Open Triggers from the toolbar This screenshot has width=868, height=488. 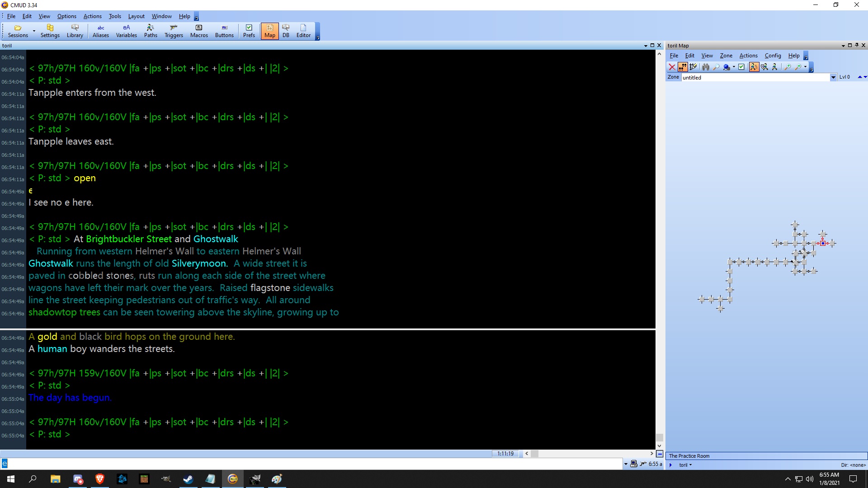pyautogui.click(x=174, y=31)
